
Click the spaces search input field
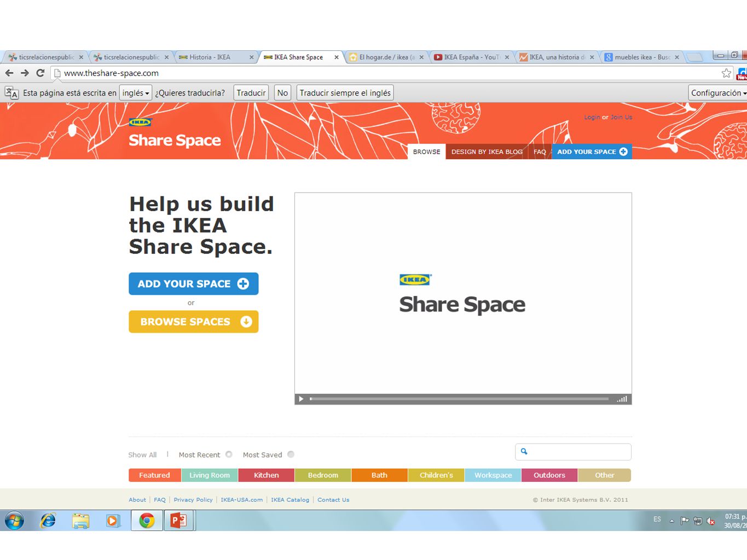point(573,452)
